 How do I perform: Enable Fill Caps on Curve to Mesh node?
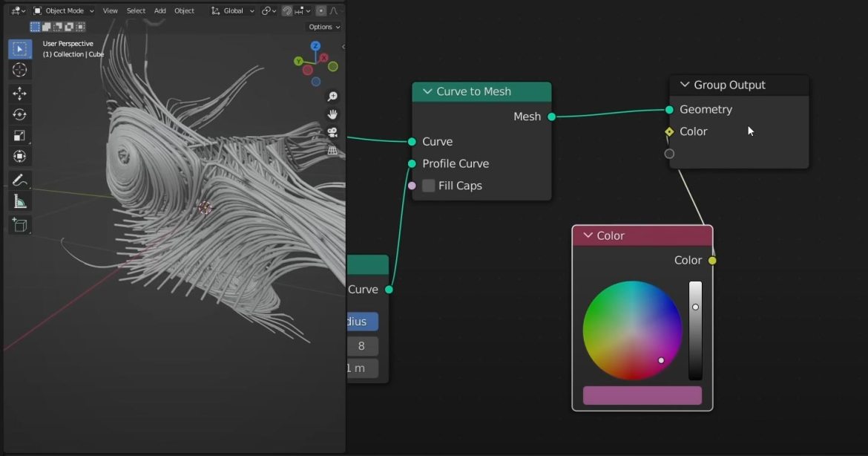[x=429, y=186]
